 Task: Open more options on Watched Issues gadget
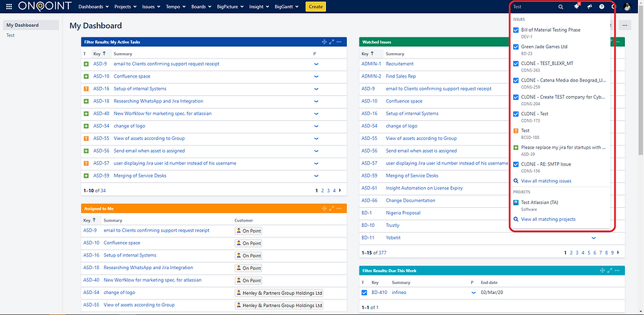[617, 42]
